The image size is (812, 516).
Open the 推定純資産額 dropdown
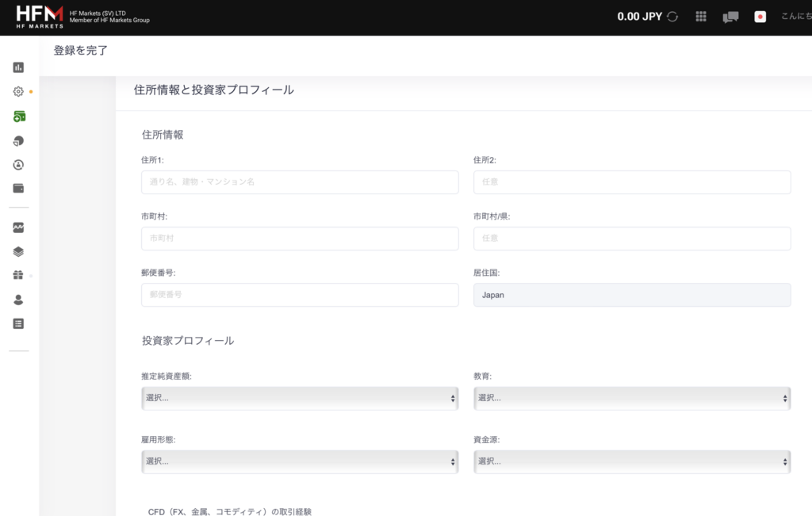[x=300, y=398]
